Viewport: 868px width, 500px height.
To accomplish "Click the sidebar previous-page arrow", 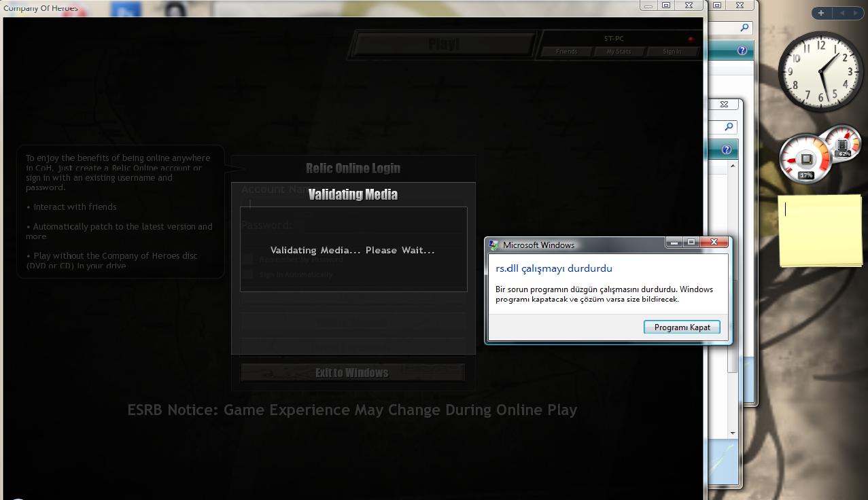I will point(841,13).
